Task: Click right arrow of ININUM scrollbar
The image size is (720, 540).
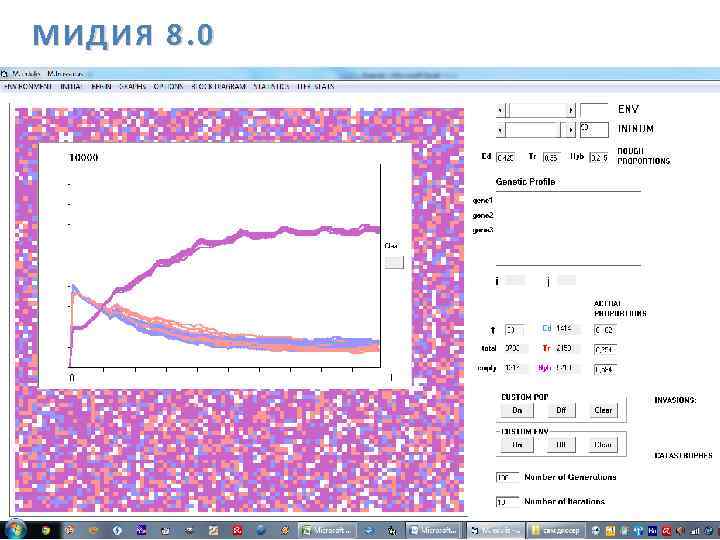Action: [570, 130]
